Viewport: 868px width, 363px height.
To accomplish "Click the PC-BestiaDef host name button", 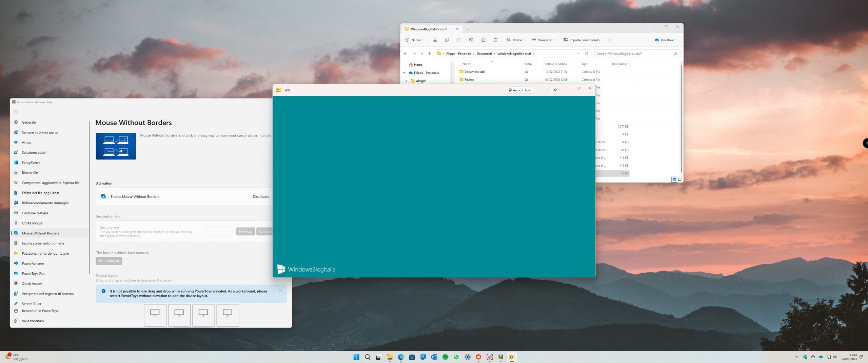I will pyautogui.click(x=109, y=261).
